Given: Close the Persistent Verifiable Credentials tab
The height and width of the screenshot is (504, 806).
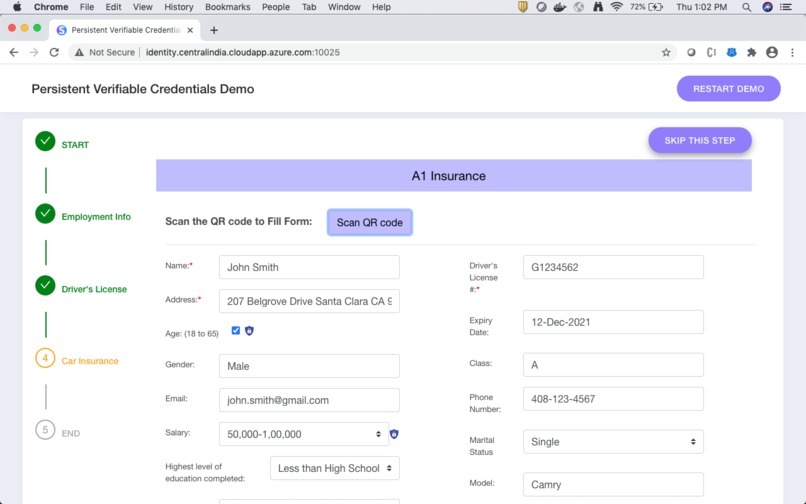Looking at the screenshot, I should point(190,30).
